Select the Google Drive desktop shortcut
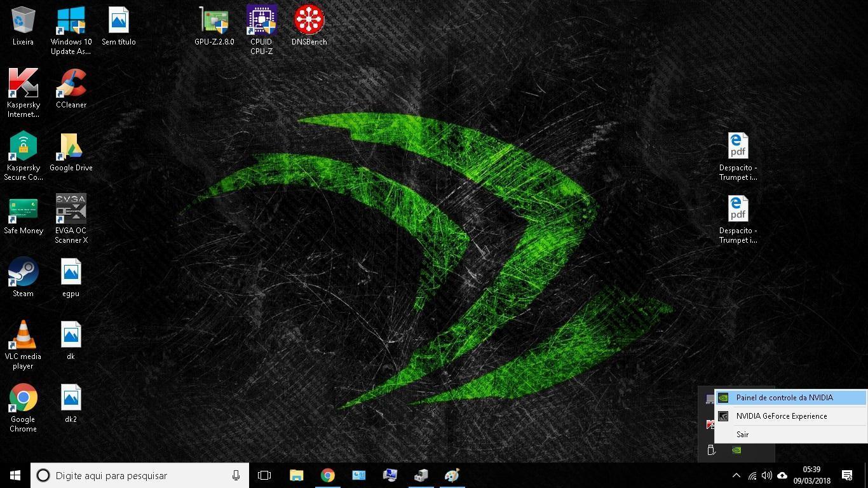The image size is (868, 488). [x=71, y=152]
